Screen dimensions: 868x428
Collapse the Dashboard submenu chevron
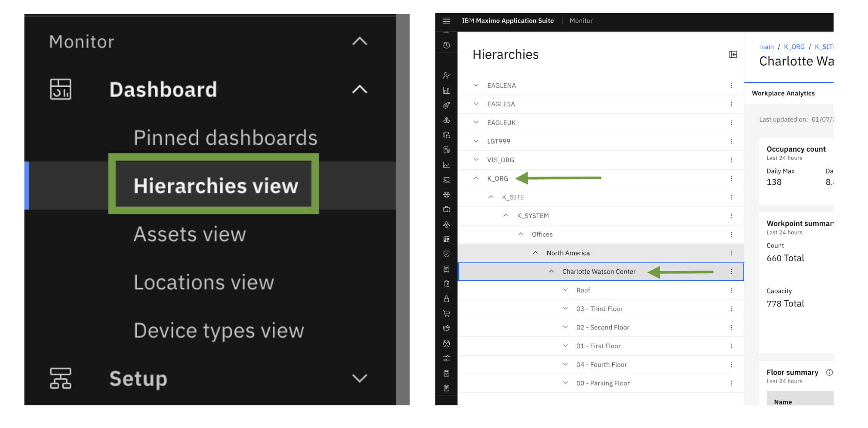coord(359,89)
